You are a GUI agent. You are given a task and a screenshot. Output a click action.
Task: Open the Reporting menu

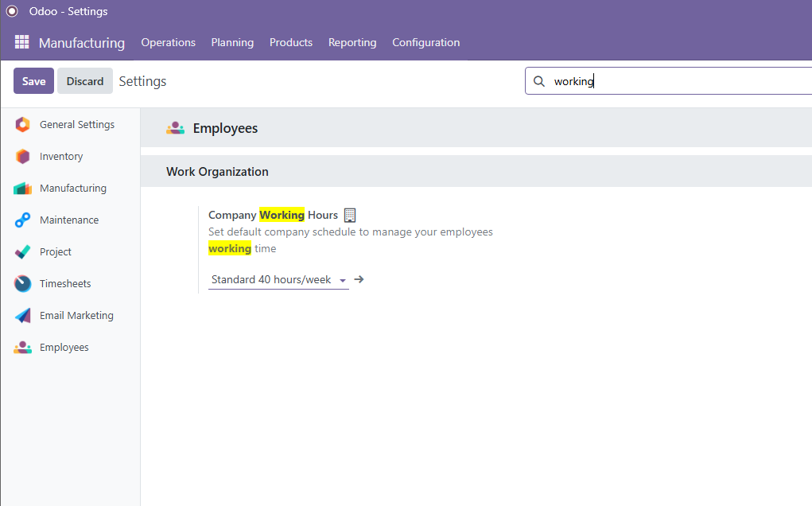coord(352,43)
